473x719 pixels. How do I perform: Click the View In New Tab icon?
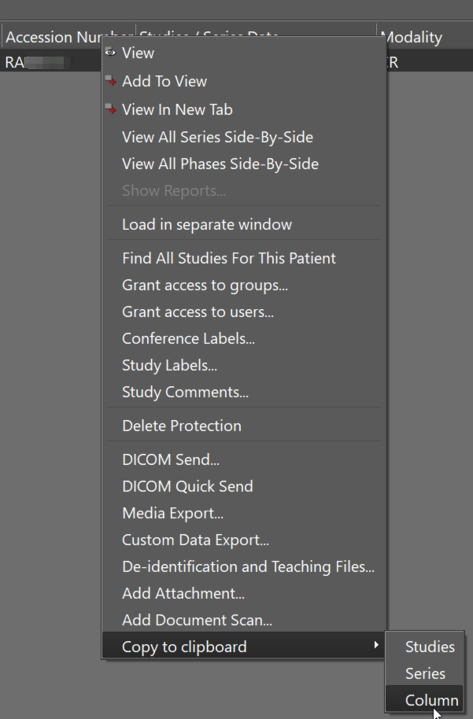click(110, 109)
